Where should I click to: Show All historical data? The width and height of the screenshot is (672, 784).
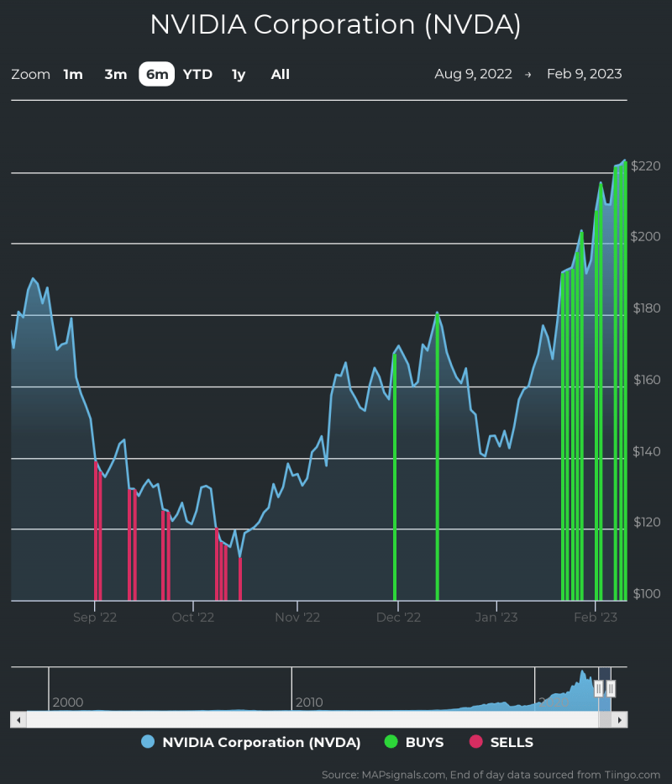point(280,75)
